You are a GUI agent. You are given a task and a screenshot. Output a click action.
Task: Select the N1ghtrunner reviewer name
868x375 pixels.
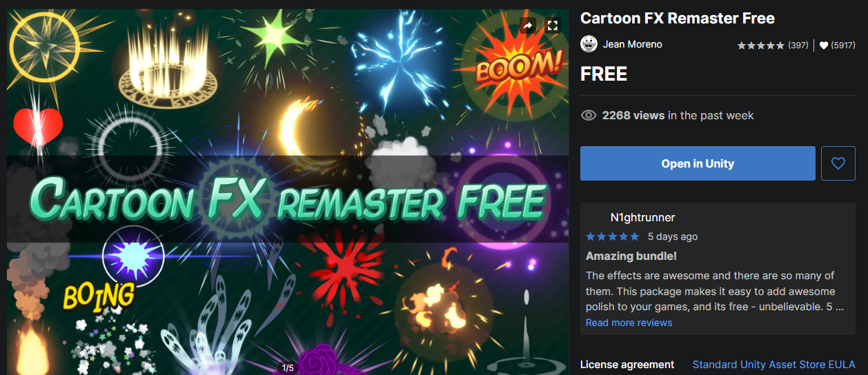point(642,218)
